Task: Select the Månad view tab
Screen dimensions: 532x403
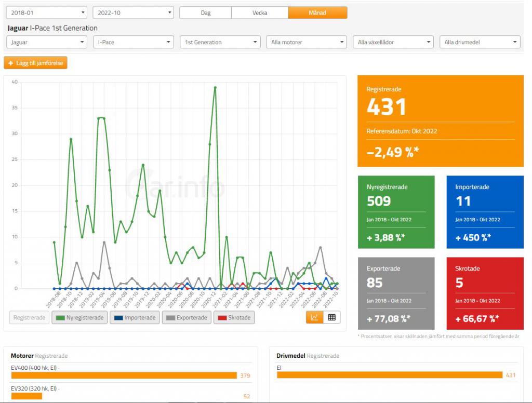Action: tap(317, 13)
